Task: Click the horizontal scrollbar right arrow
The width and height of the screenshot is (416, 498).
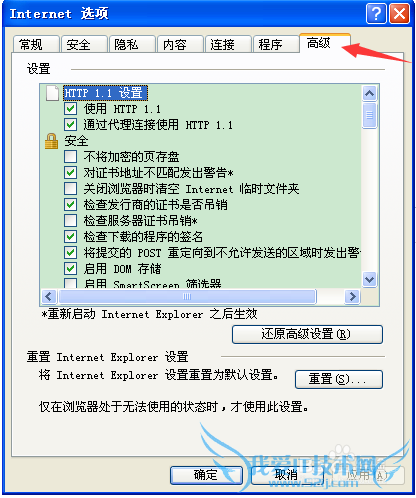Action: coord(352,296)
